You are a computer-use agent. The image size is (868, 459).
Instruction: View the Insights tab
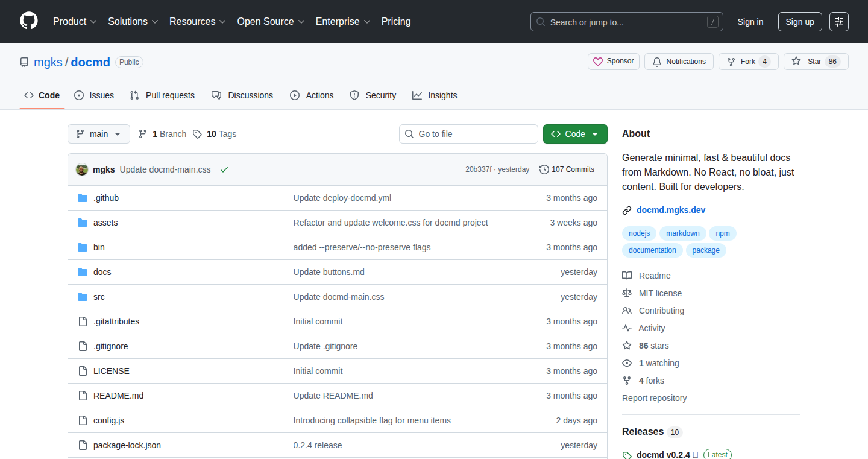point(435,95)
